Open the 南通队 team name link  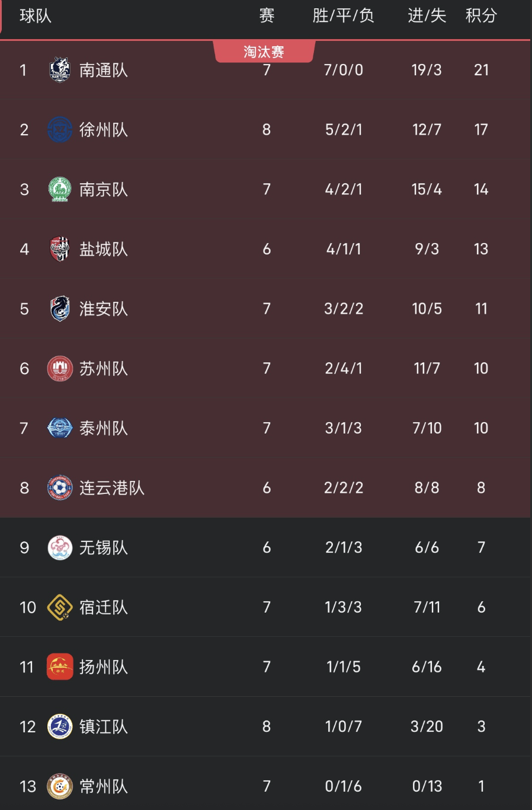(x=104, y=71)
